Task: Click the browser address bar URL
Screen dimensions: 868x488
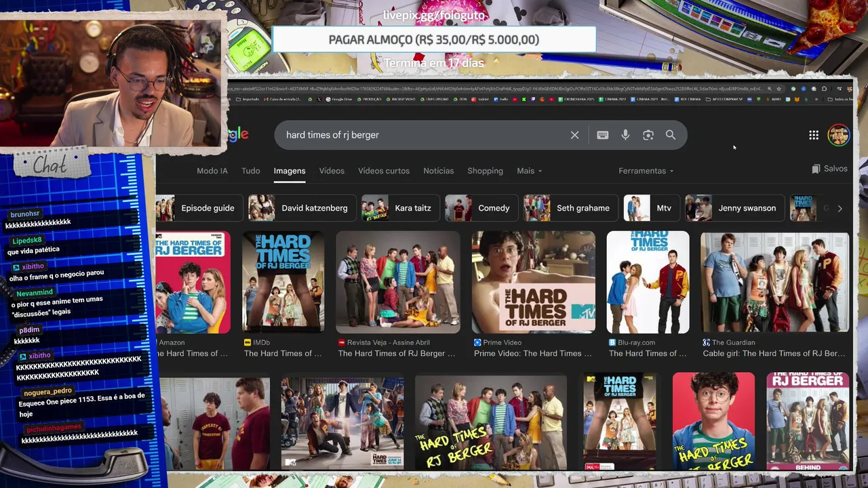Action: click(x=495, y=89)
